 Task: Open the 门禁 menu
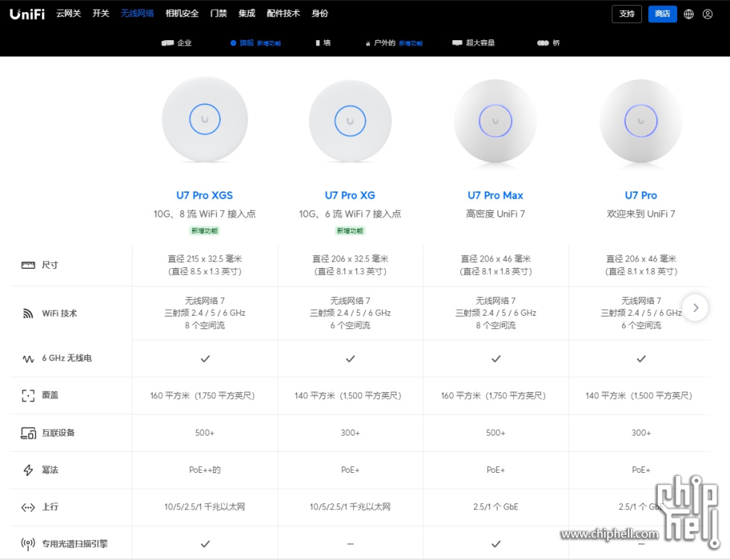coord(218,13)
